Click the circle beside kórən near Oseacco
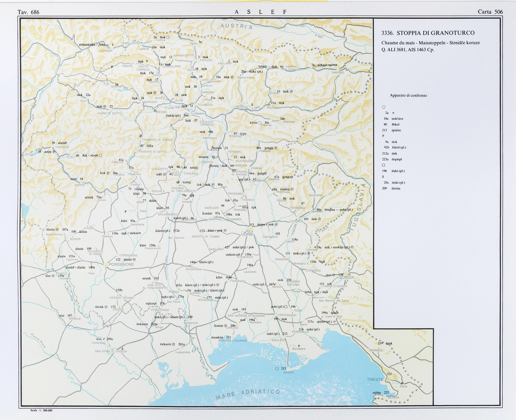 (260, 123)
